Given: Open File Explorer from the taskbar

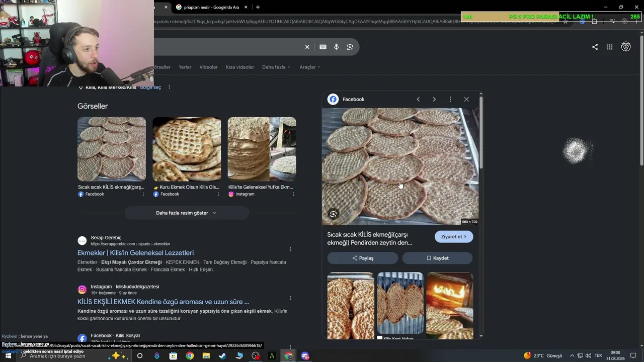Looking at the screenshot, I should click(x=206, y=356).
